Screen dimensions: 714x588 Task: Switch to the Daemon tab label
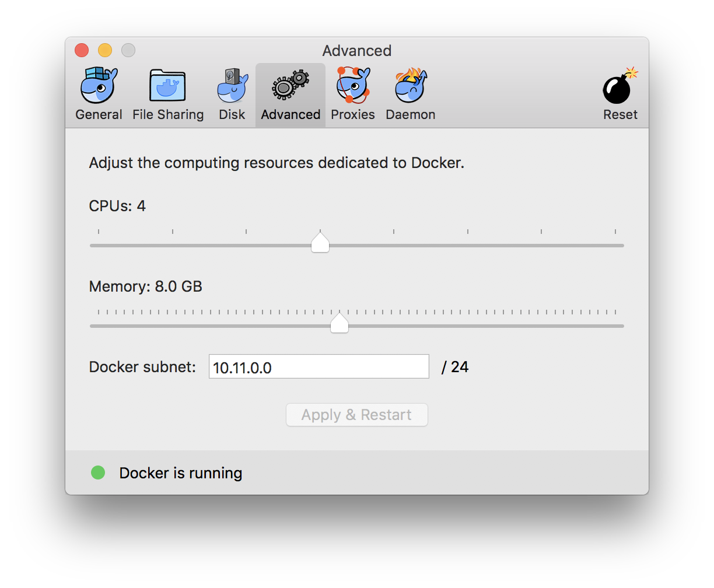(x=411, y=114)
